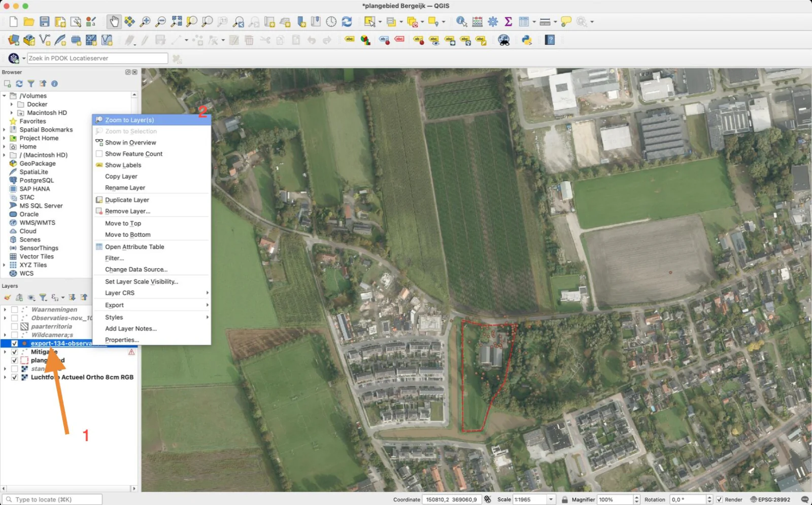Viewport: 812px width, 505px height.
Task: Expand the XYZ Tiles browser item
Action: (5, 265)
